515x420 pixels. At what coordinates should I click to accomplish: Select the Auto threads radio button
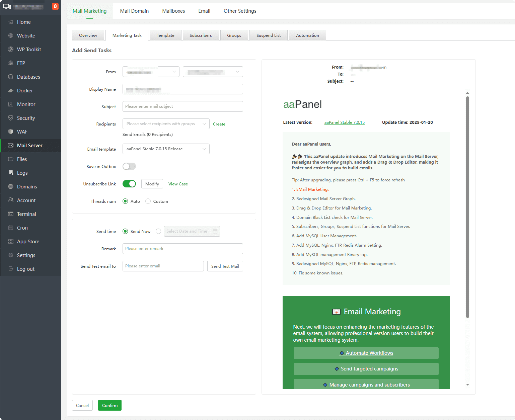pos(125,201)
